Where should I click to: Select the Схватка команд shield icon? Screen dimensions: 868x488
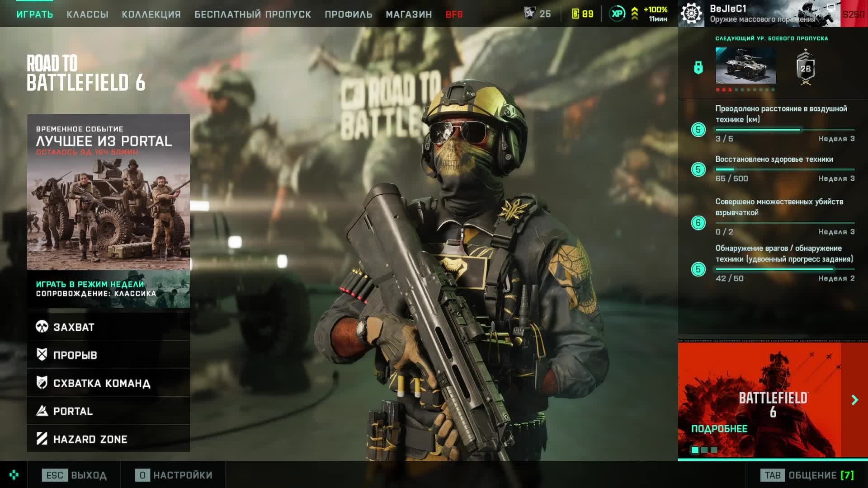(x=42, y=383)
